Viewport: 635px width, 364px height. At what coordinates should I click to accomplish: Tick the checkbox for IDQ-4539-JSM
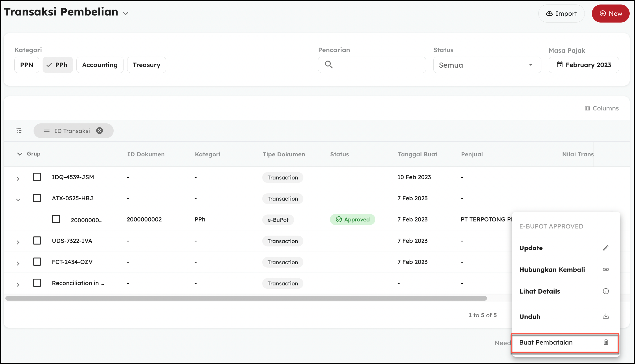tap(37, 177)
